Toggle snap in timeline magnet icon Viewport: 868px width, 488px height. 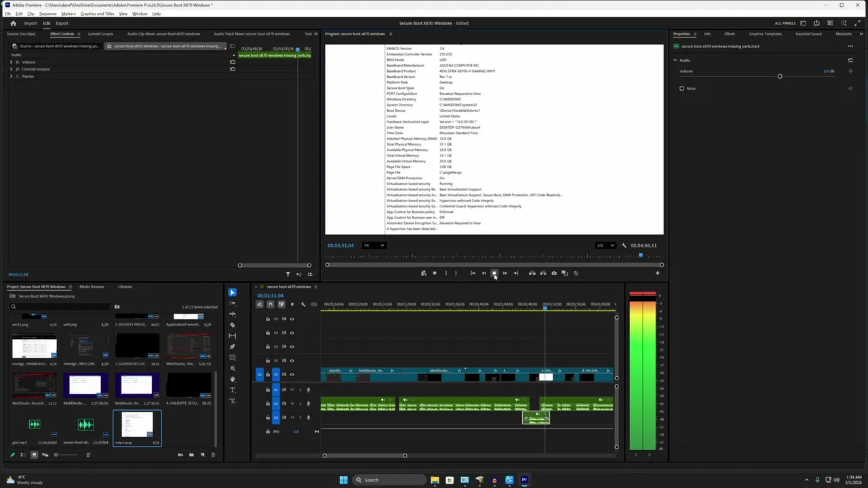click(271, 304)
